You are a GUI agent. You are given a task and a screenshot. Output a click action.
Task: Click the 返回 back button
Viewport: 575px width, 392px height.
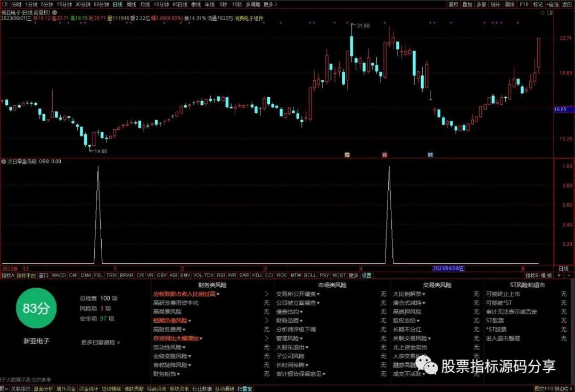click(567, 4)
